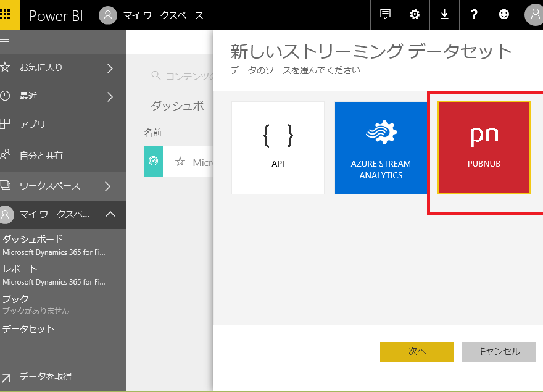Toggle the hamburger navigation menu
This screenshot has height=392, width=543.
(4, 42)
